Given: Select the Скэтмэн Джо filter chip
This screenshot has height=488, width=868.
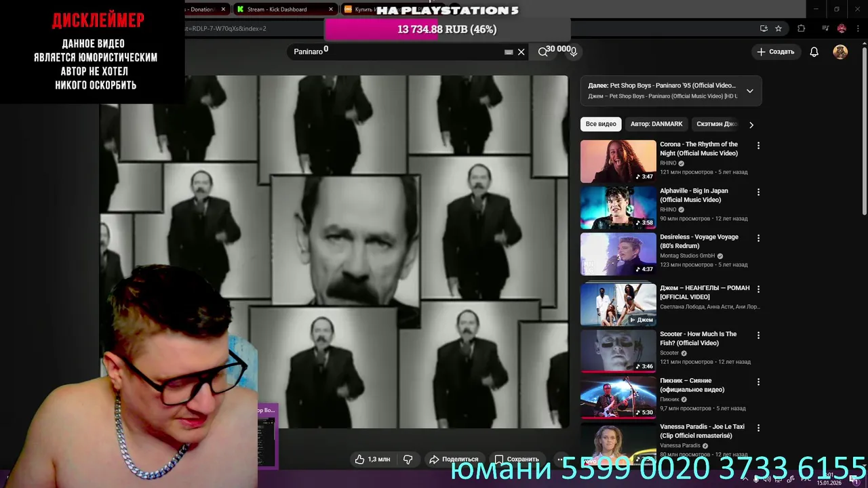Looking at the screenshot, I should [x=716, y=124].
